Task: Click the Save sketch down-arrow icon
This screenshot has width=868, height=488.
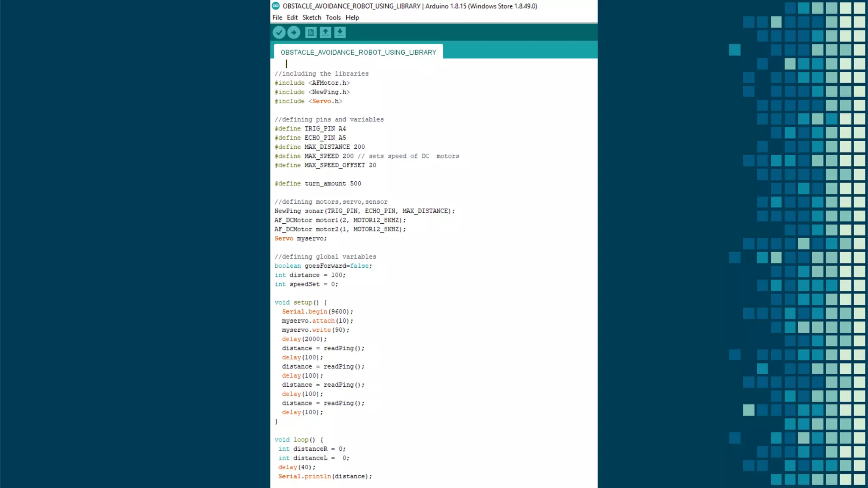Action: point(340,32)
